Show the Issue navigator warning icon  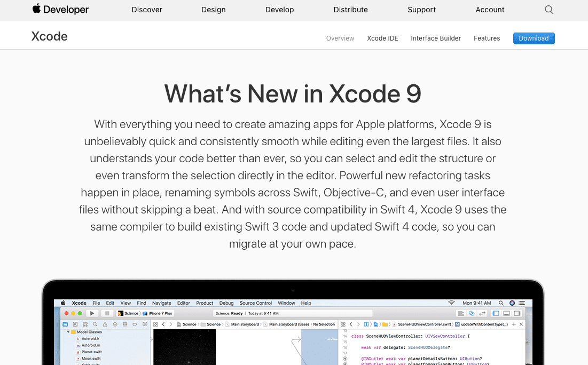coord(105,324)
